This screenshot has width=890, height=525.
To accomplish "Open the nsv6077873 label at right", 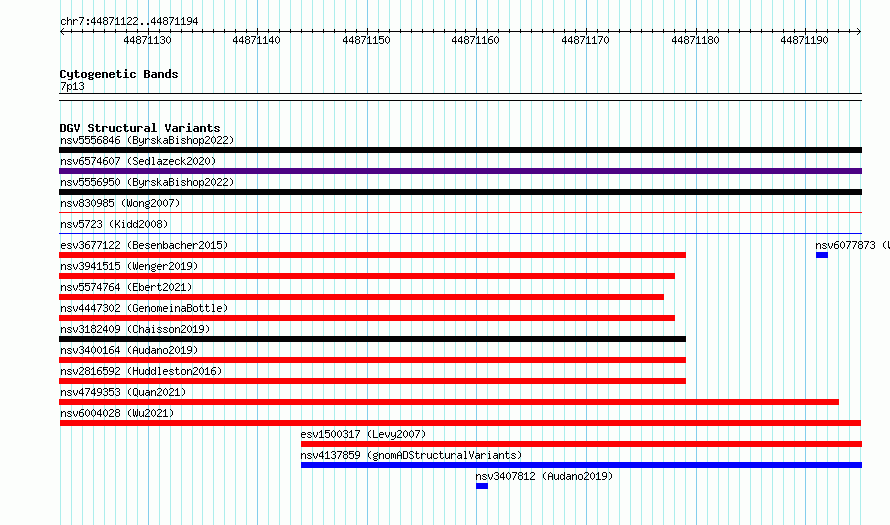I will click(x=853, y=245).
